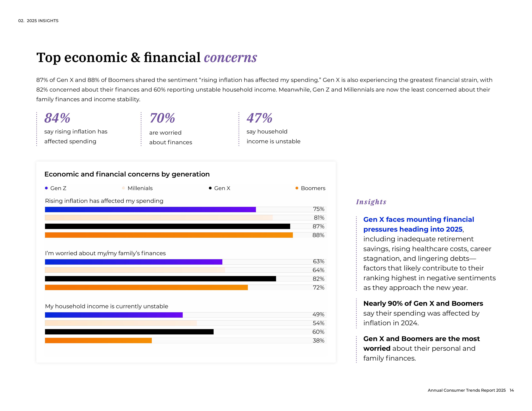Click the 84% inflation statistic

click(57, 118)
